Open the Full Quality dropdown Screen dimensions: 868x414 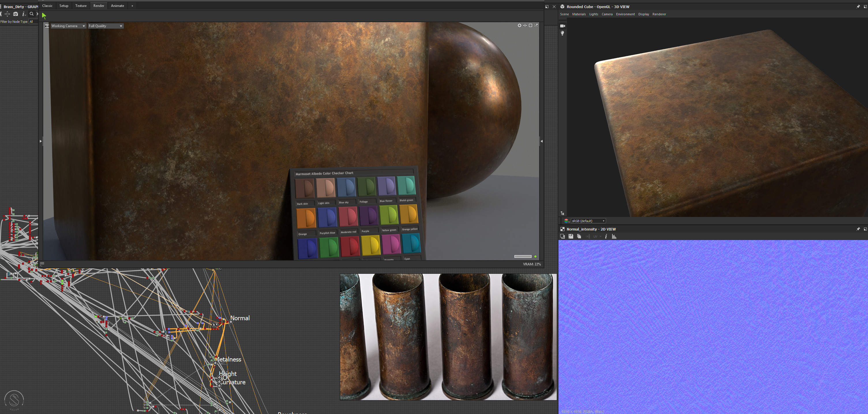(x=106, y=26)
